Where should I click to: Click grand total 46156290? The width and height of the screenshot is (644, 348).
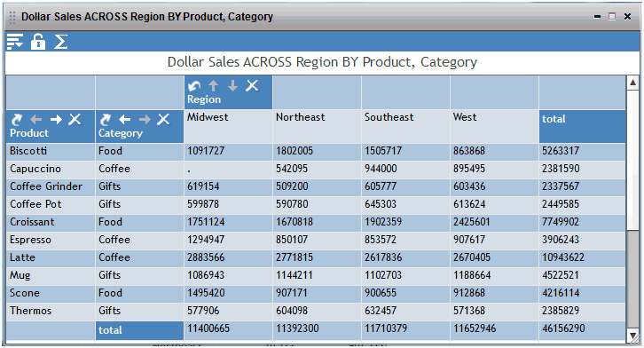pyautogui.click(x=563, y=328)
